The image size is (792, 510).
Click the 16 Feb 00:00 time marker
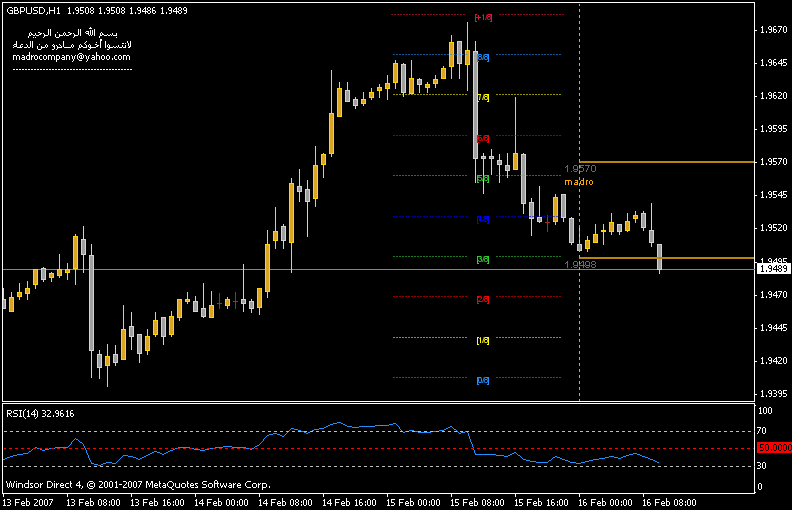tap(605, 502)
